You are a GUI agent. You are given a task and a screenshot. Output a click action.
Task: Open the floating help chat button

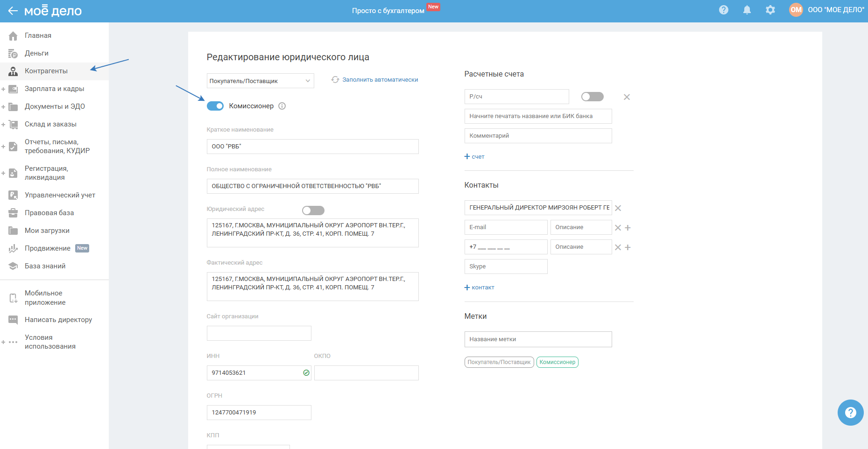[850, 413]
